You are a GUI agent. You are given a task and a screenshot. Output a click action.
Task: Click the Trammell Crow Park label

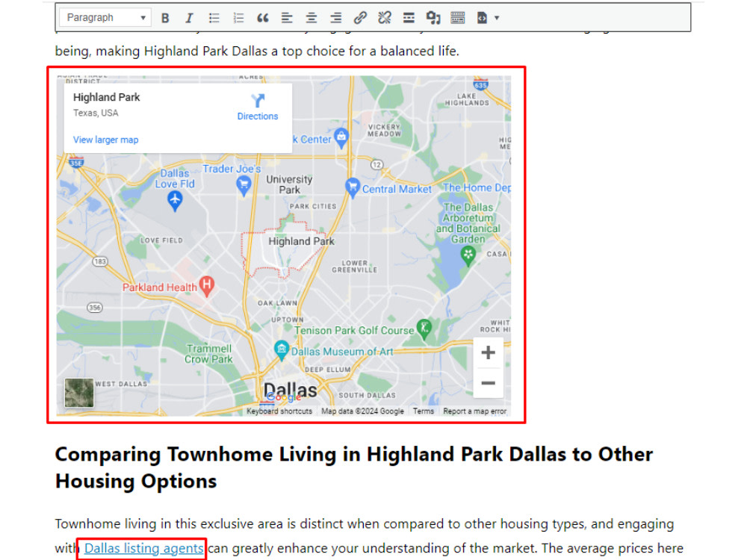click(x=208, y=354)
